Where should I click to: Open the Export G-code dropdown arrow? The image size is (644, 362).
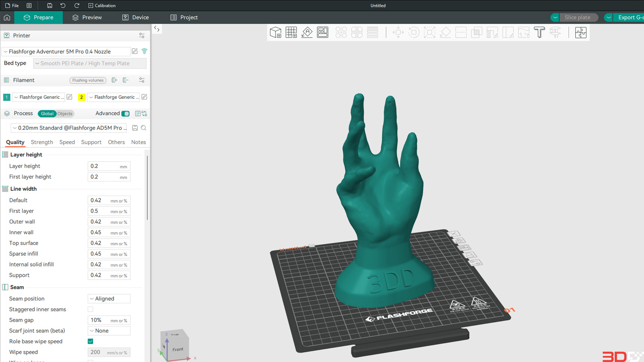[609, 17]
